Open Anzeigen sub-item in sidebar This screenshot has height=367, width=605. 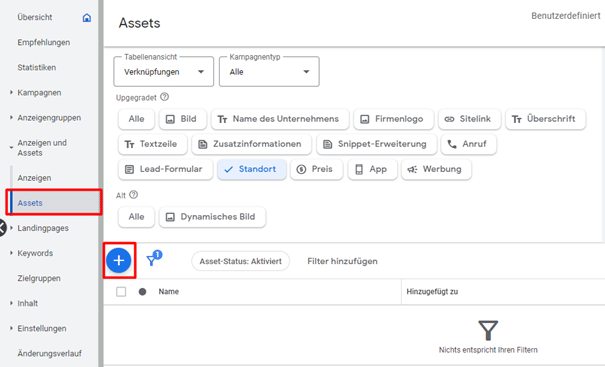(34, 178)
